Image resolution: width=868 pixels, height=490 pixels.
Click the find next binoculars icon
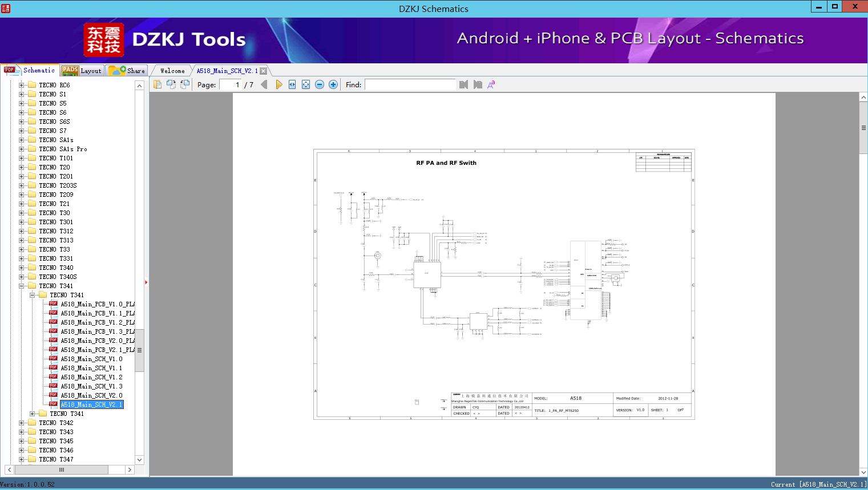(478, 84)
